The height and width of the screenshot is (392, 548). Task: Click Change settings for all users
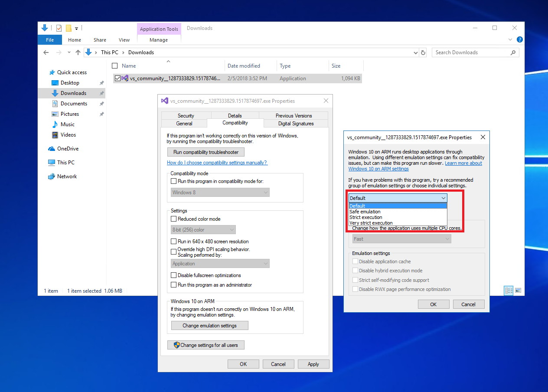(206, 345)
